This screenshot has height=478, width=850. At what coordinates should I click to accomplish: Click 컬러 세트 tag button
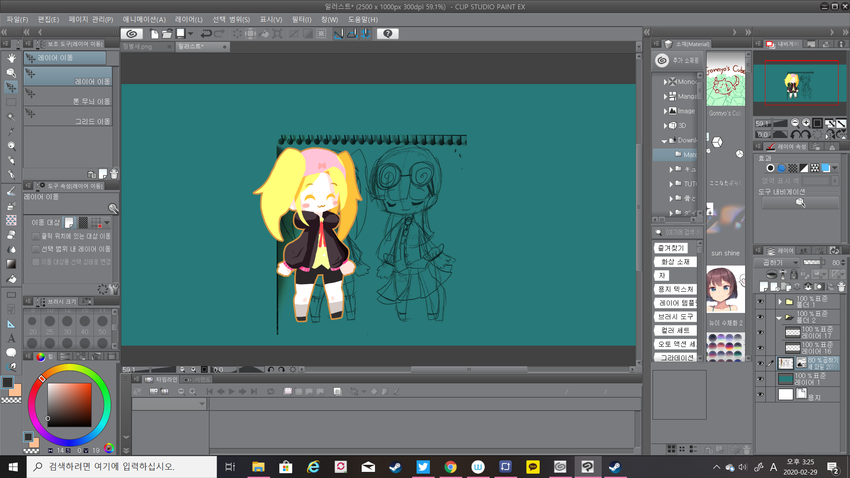[x=674, y=330]
